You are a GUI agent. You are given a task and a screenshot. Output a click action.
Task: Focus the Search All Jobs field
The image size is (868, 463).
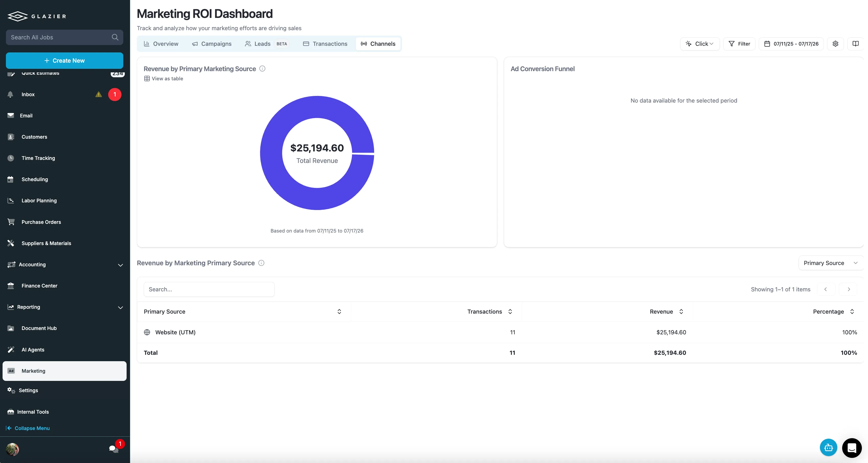64,37
